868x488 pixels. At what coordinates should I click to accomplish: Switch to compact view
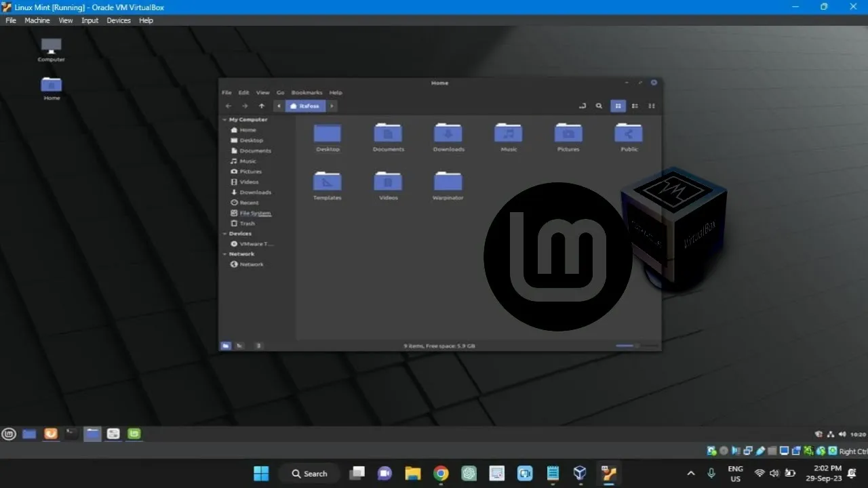pyautogui.click(x=652, y=106)
